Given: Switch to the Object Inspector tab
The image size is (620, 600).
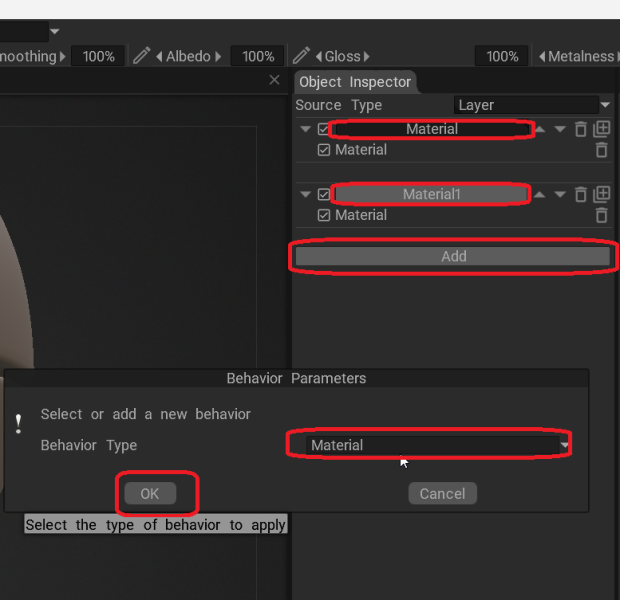Looking at the screenshot, I should coord(355,82).
